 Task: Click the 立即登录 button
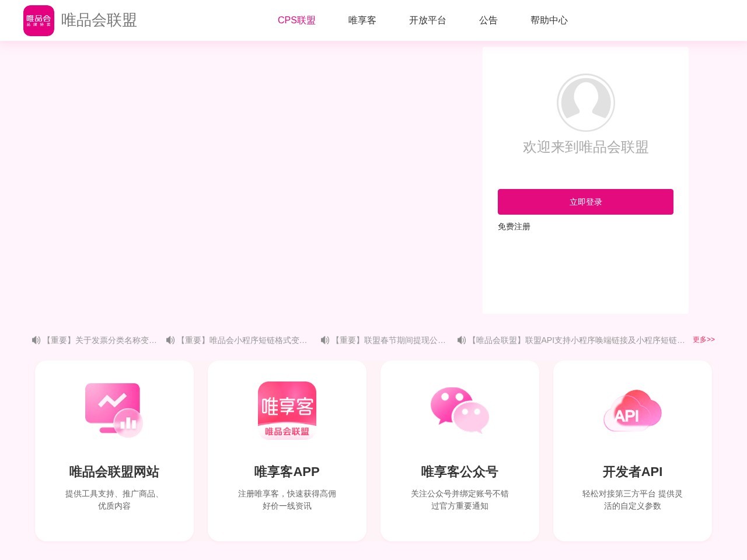click(585, 202)
